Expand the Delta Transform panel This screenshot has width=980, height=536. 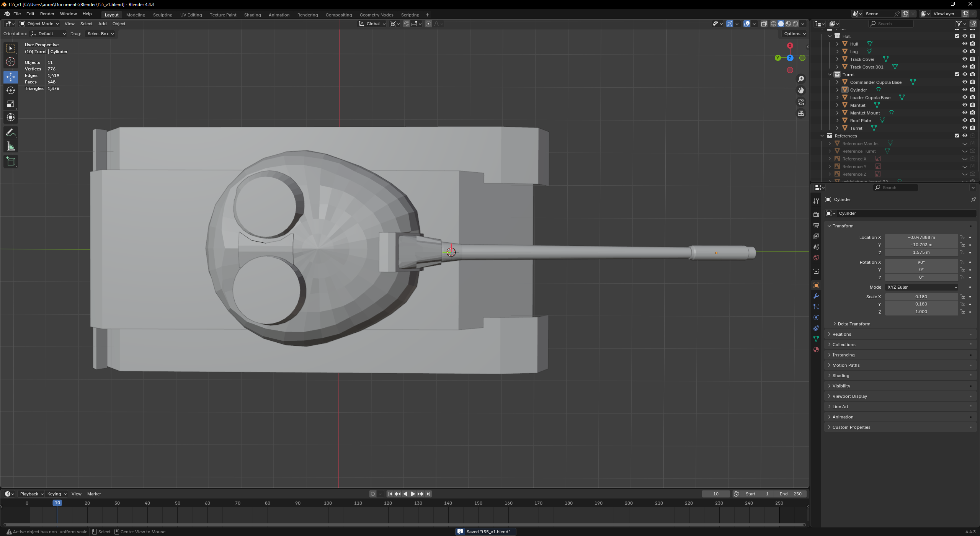click(854, 324)
